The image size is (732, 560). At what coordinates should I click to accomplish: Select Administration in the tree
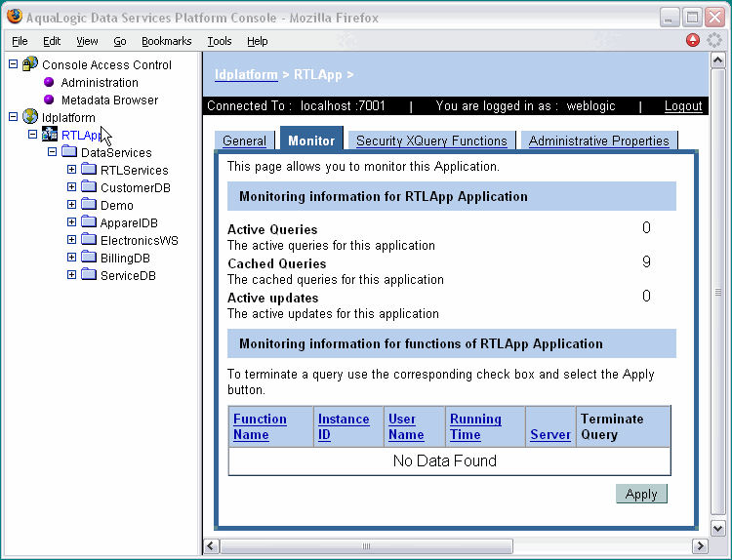point(100,83)
